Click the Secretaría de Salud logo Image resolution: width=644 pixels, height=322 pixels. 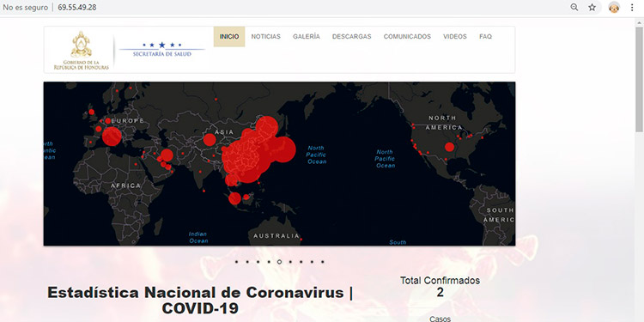161,49
